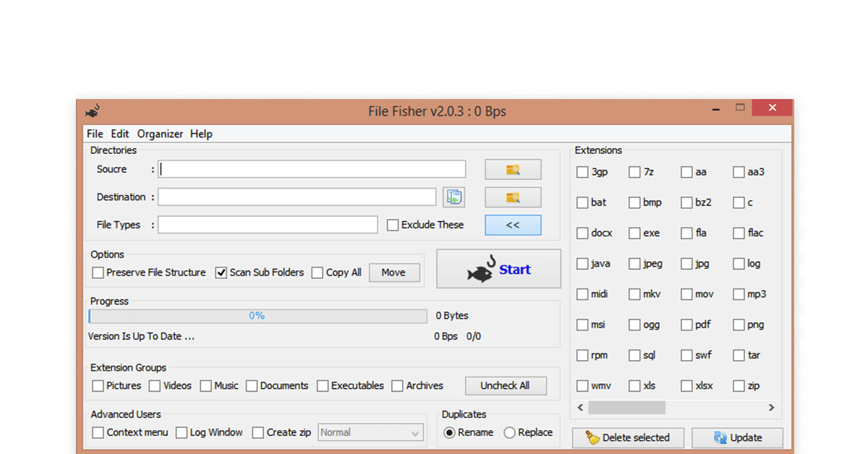Click the Move button in Options
Image resolution: width=868 pixels, height=454 pixels.
tap(393, 273)
